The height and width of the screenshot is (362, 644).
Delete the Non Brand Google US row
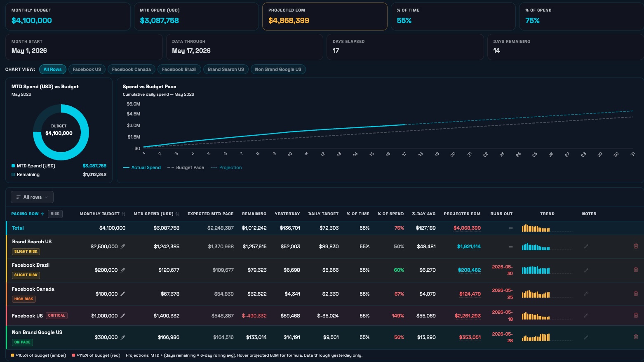pos(636,337)
